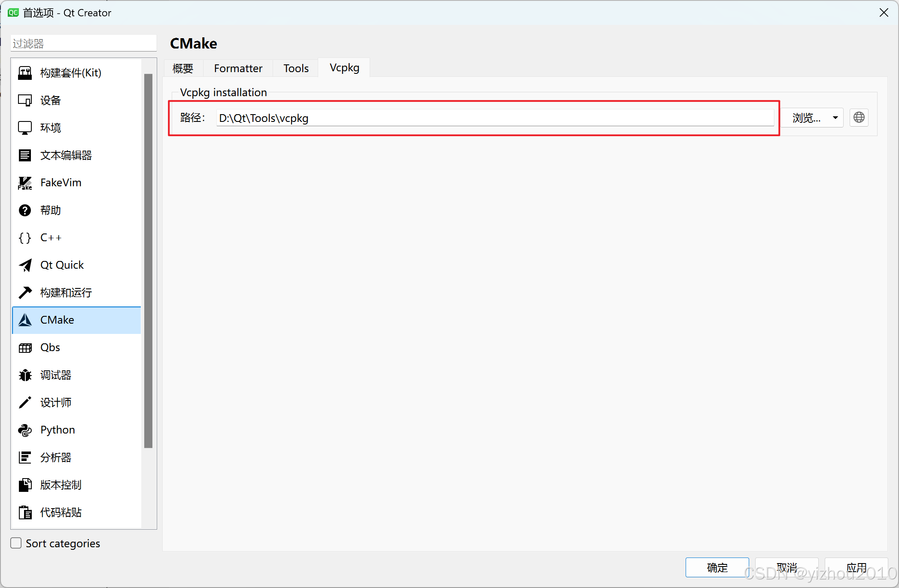Close the preferences dialog window
The width and height of the screenshot is (899, 588).
tap(884, 13)
